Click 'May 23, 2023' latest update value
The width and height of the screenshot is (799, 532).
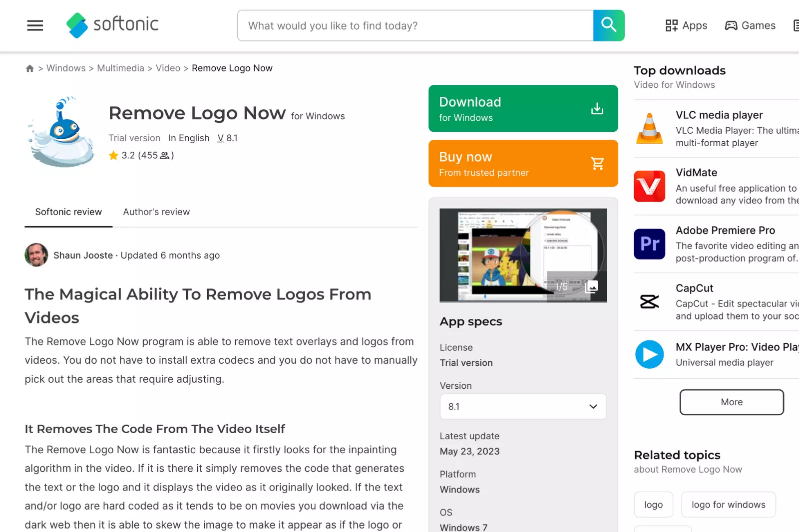click(x=469, y=451)
